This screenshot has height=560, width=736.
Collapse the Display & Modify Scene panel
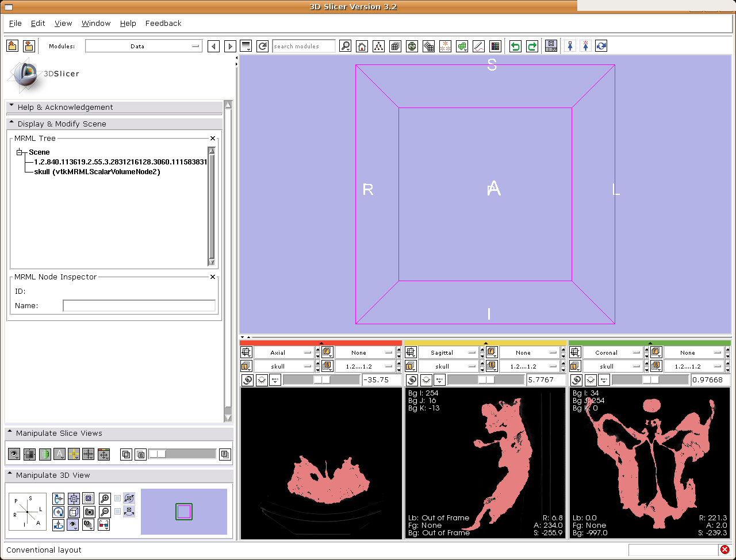click(x=114, y=124)
